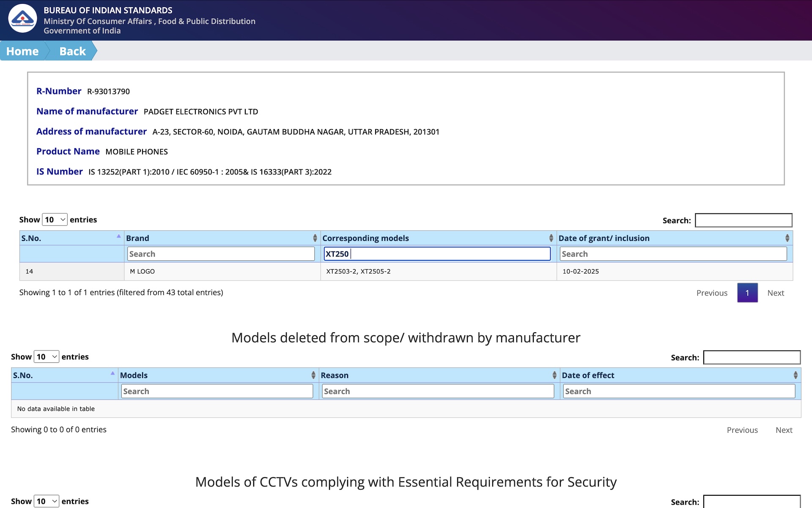Viewport: 812px width, 508px height.
Task: Focus the Brand column search field
Action: click(x=221, y=254)
